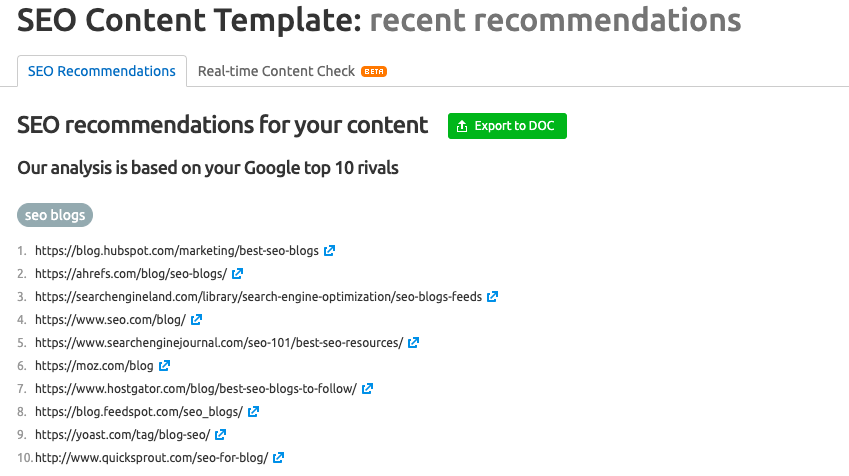The height and width of the screenshot is (476, 849).
Task: Open the yoast.com blog-seo tag link
Action: pyautogui.click(x=122, y=435)
